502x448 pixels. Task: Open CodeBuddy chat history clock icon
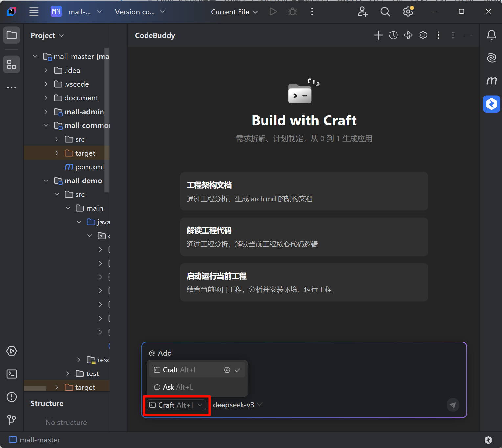393,35
